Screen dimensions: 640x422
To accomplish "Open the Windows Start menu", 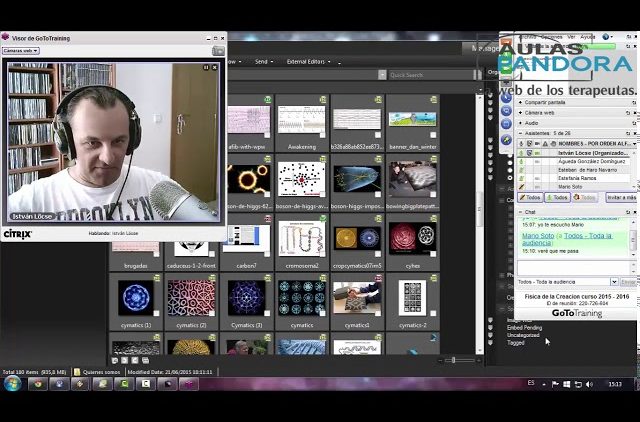I will [x=12, y=384].
